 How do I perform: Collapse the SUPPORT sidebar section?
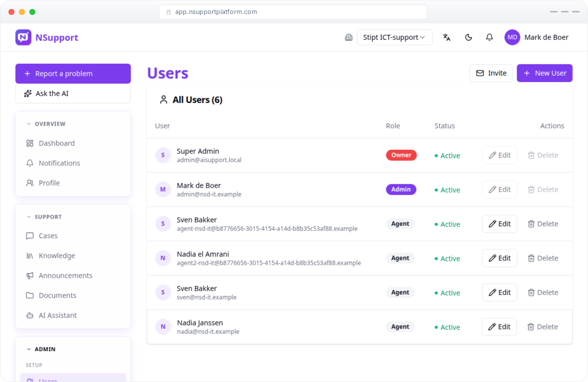pyautogui.click(x=44, y=217)
